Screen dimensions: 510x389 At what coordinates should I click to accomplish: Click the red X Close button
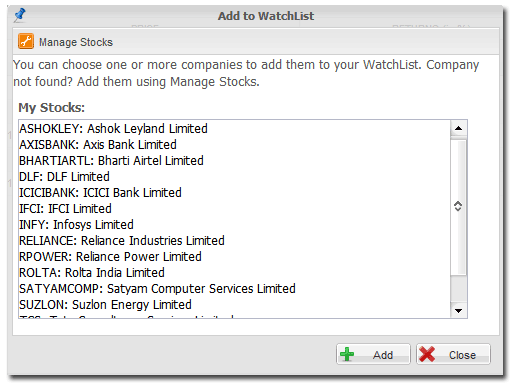click(x=453, y=354)
